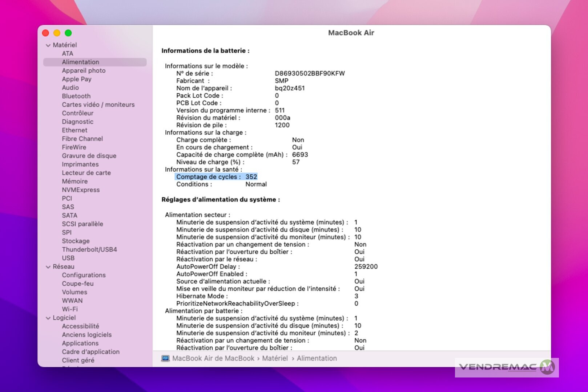Select Alimentation in the sidebar

click(x=80, y=62)
